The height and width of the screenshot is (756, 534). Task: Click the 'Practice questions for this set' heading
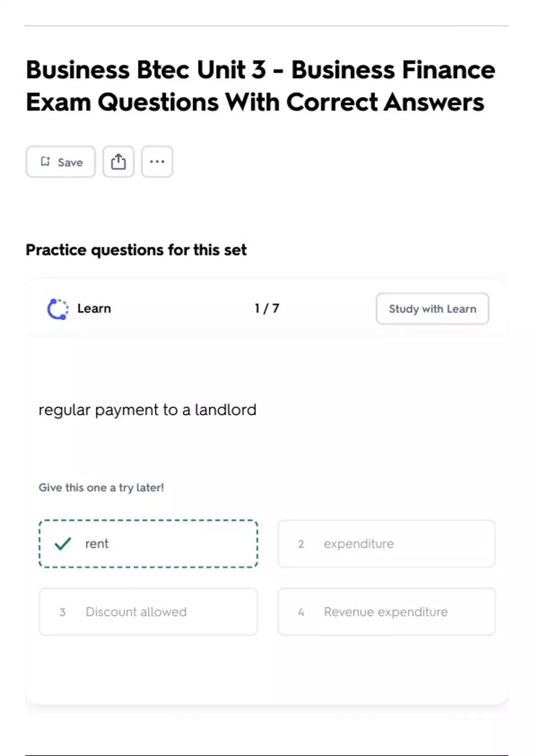[x=136, y=250]
